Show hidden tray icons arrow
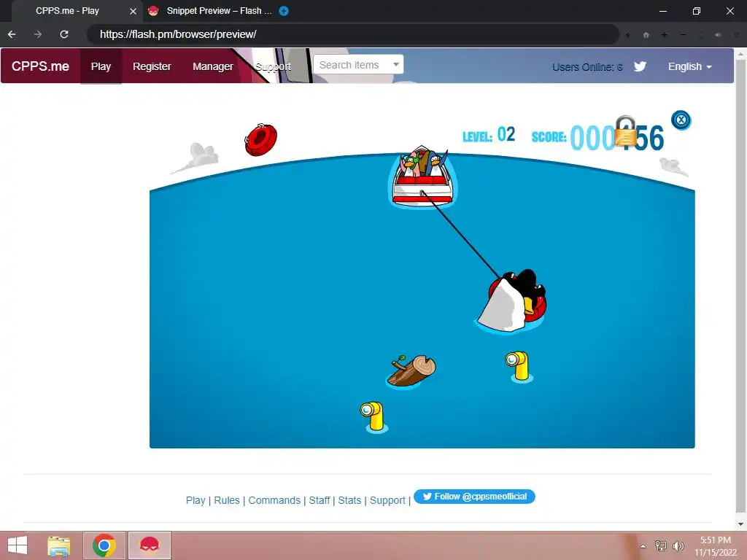The height and width of the screenshot is (560, 747). click(x=643, y=546)
